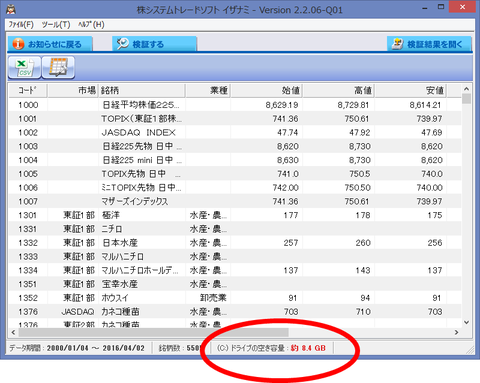Sort by コード column header

pyautogui.click(x=28, y=90)
